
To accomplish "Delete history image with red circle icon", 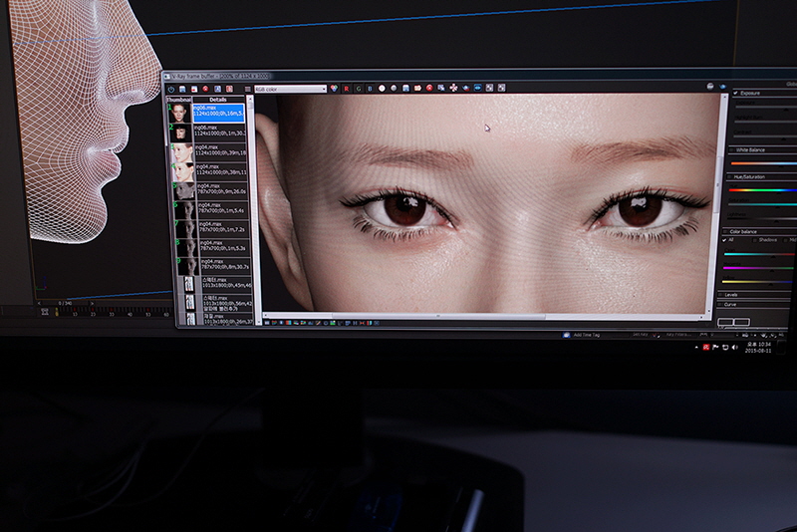I will pyautogui.click(x=206, y=89).
